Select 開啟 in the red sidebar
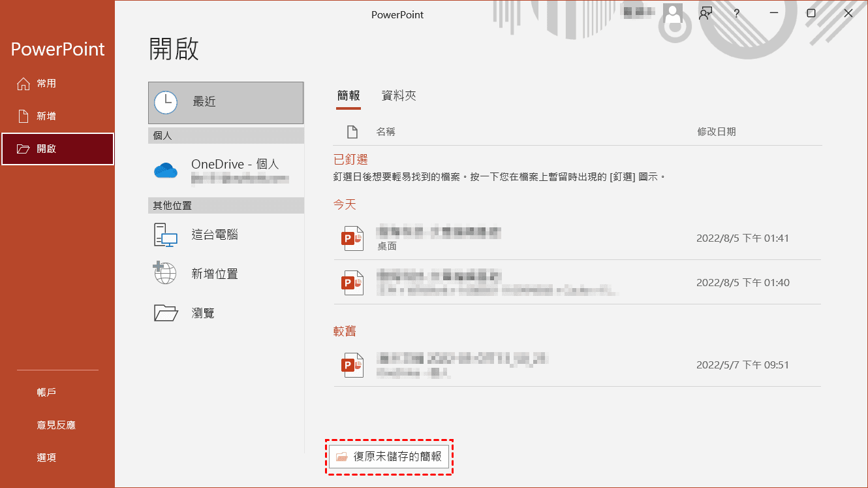The width and height of the screenshot is (868, 488). (x=57, y=149)
